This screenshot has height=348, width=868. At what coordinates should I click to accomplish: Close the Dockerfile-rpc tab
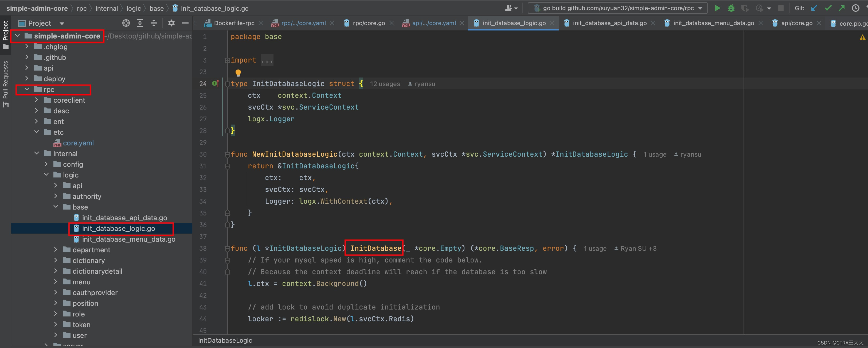[260, 23]
